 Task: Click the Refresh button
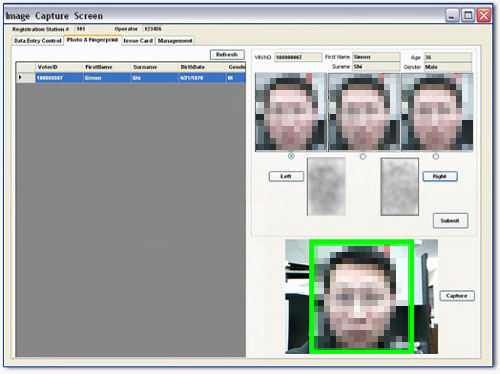[x=227, y=55]
